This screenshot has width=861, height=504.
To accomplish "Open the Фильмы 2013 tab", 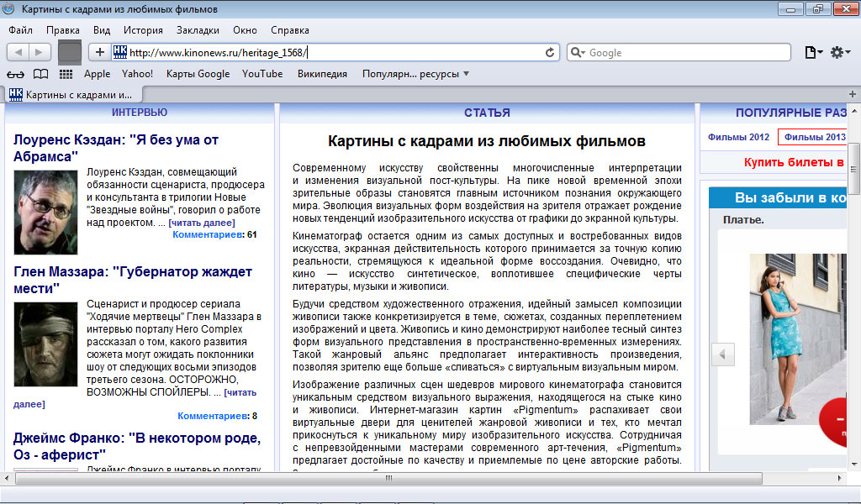I will [x=812, y=137].
